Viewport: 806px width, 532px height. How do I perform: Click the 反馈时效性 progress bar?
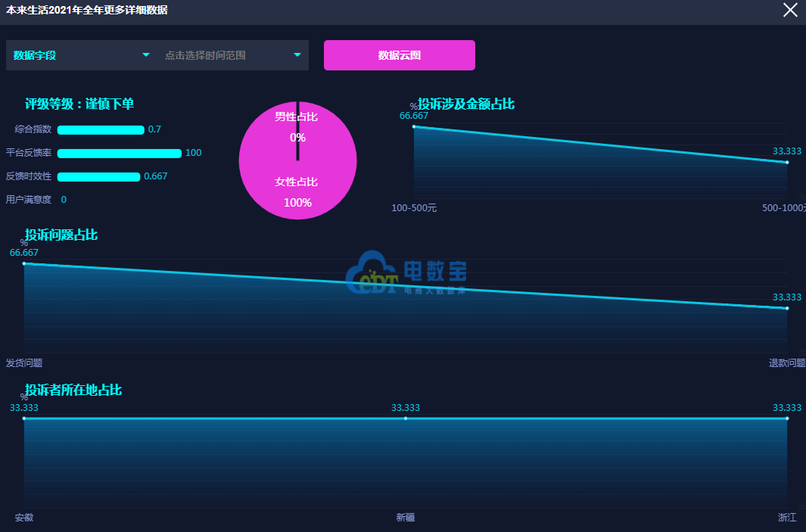(x=98, y=177)
